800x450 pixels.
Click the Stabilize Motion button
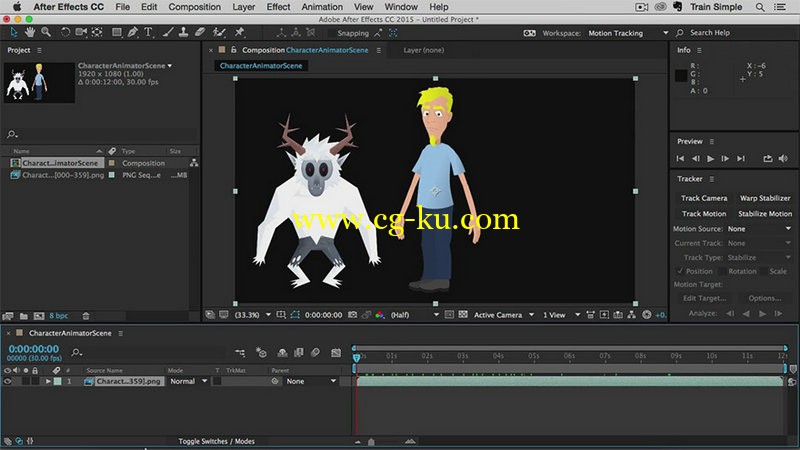[765, 214]
